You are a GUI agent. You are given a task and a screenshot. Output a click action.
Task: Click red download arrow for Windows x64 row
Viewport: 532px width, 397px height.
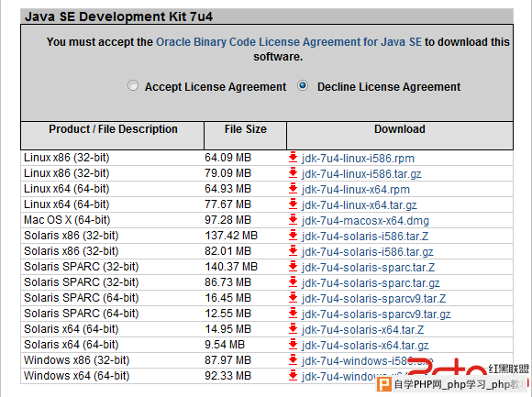pyautogui.click(x=293, y=376)
